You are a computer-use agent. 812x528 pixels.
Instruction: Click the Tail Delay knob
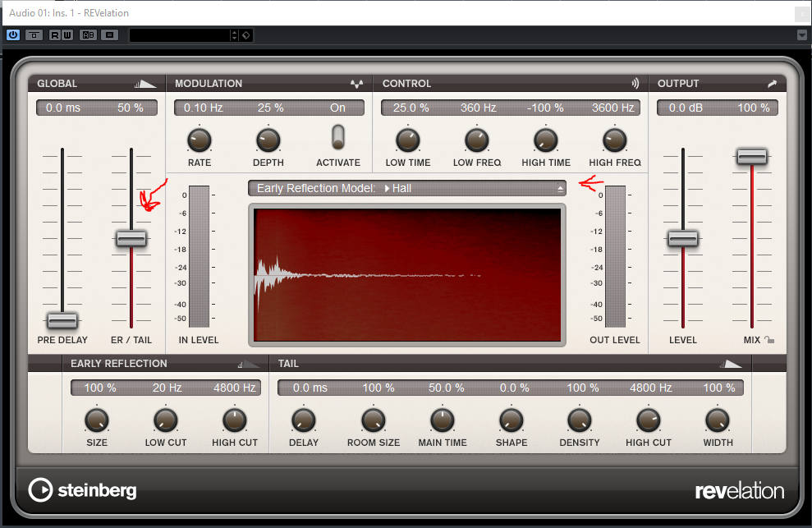304,420
